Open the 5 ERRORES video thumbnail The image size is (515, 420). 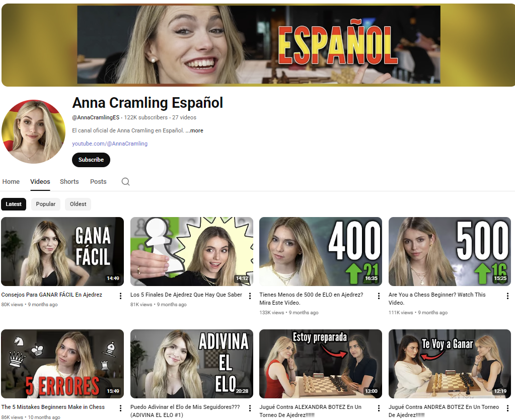tap(62, 364)
